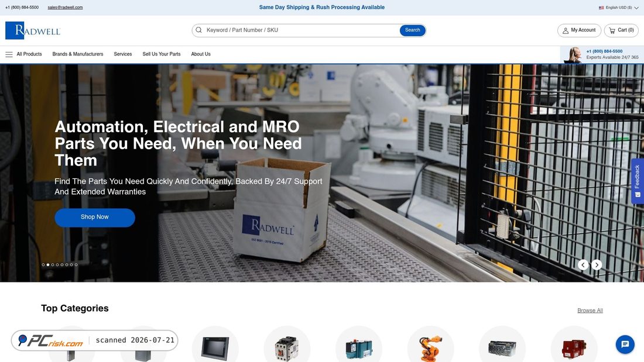Click the Find The Parts You Need subtext
This screenshot has width=644, height=362.
tap(188, 187)
